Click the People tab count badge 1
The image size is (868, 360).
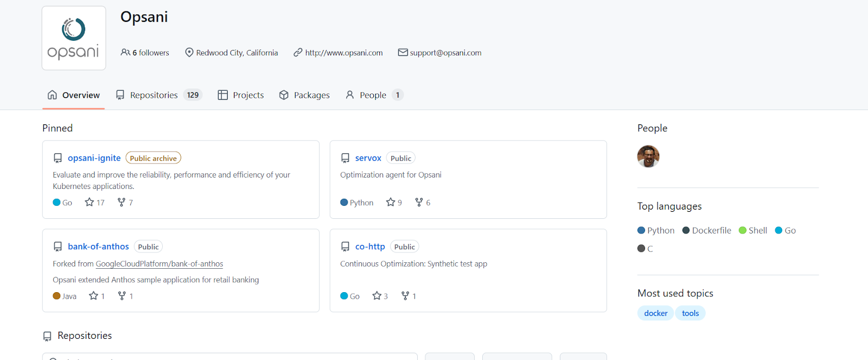click(398, 95)
